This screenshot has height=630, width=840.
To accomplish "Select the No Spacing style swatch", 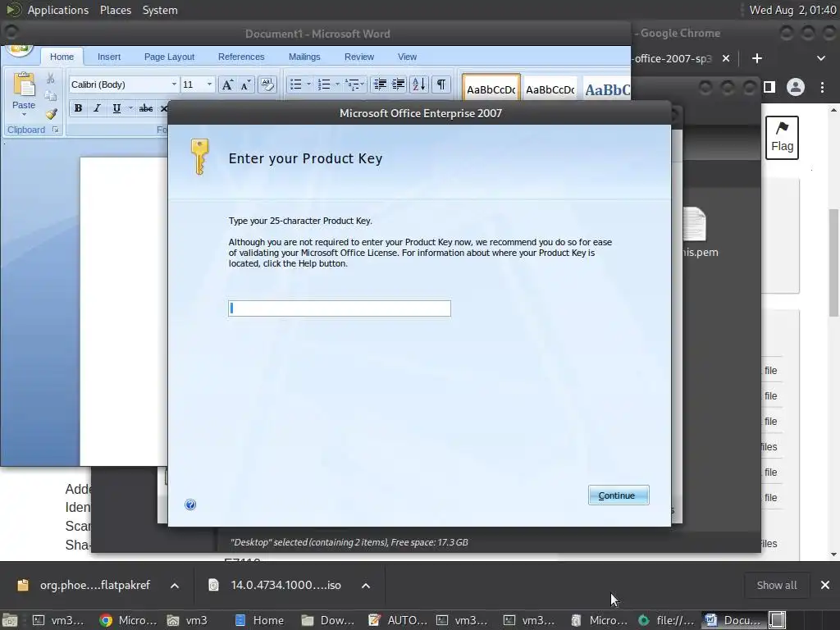I will [x=550, y=89].
